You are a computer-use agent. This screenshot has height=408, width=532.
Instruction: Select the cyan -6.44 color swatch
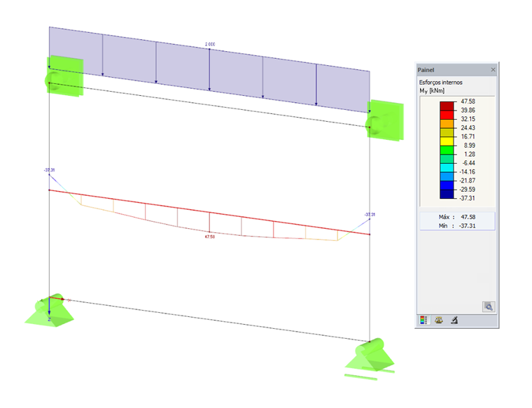(x=447, y=167)
